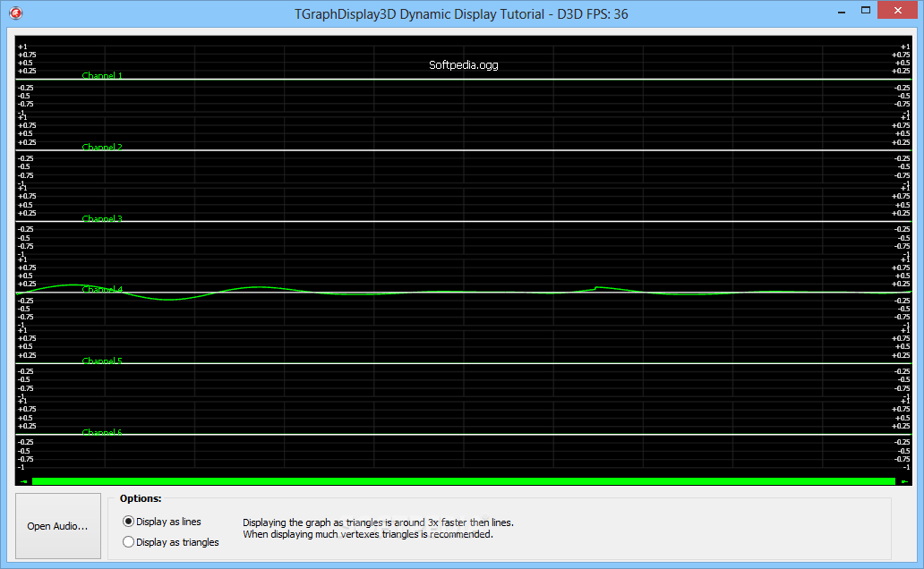Click the Options: heading
The image size is (924, 569).
tap(141, 498)
